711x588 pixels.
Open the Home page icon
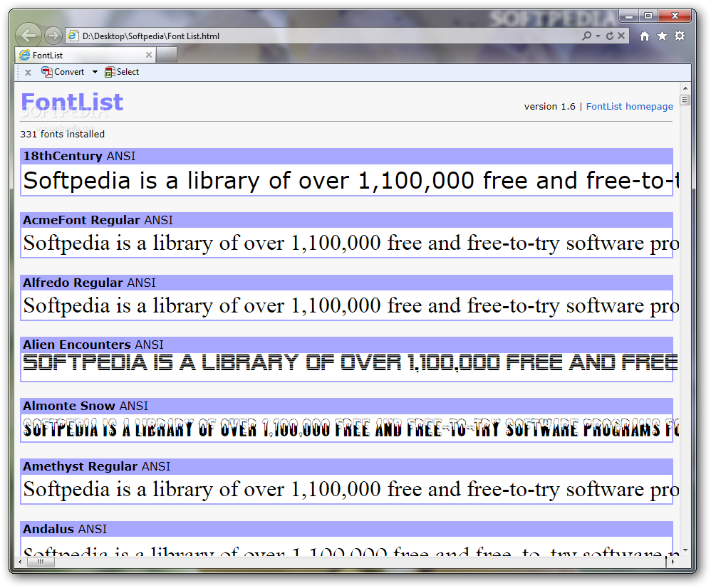tap(644, 36)
